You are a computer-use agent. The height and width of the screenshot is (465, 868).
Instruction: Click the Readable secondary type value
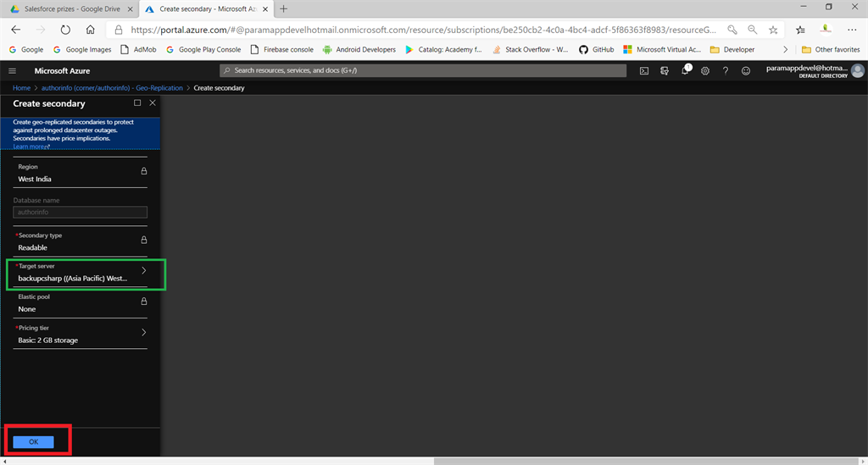pyautogui.click(x=33, y=247)
